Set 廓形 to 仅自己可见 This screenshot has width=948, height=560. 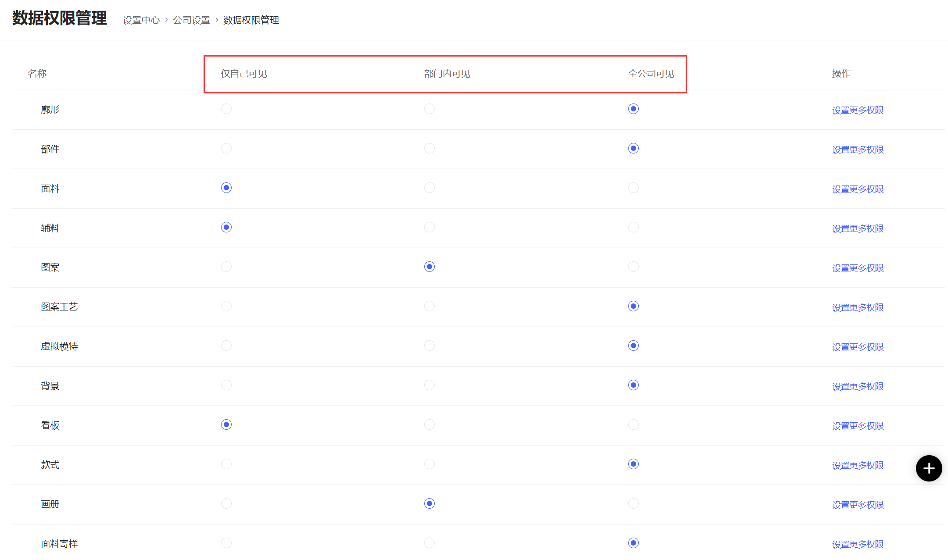coord(226,109)
